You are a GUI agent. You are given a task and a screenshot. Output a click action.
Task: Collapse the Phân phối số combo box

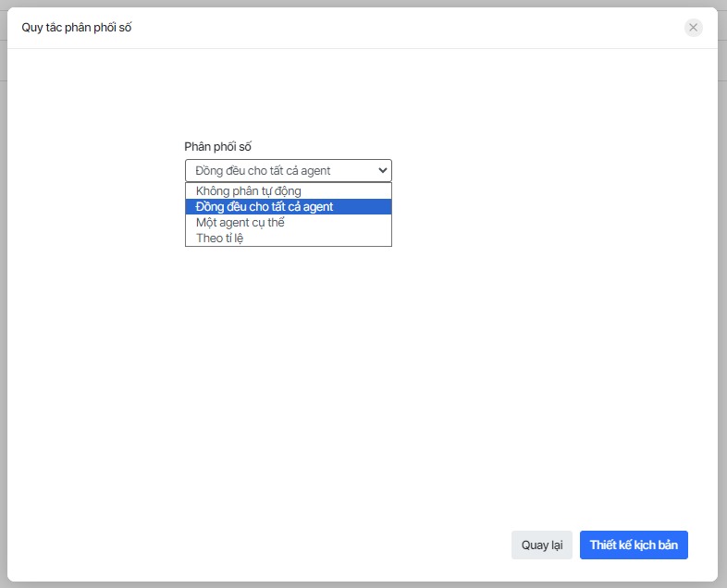[288, 170]
